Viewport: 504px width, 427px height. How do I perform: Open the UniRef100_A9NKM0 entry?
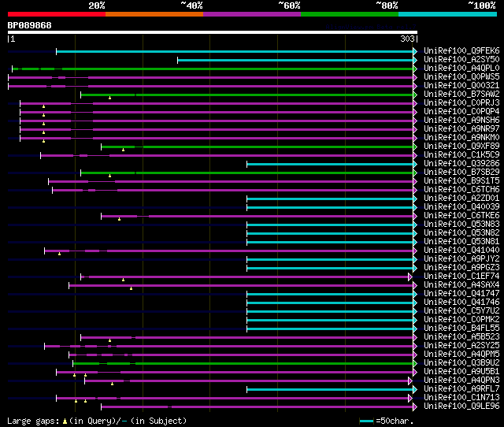(x=461, y=138)
